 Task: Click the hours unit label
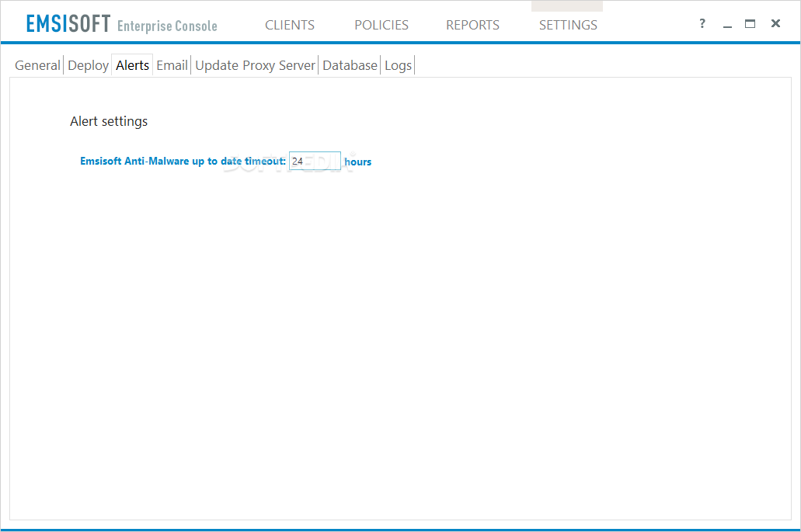(x=357, y=162)
